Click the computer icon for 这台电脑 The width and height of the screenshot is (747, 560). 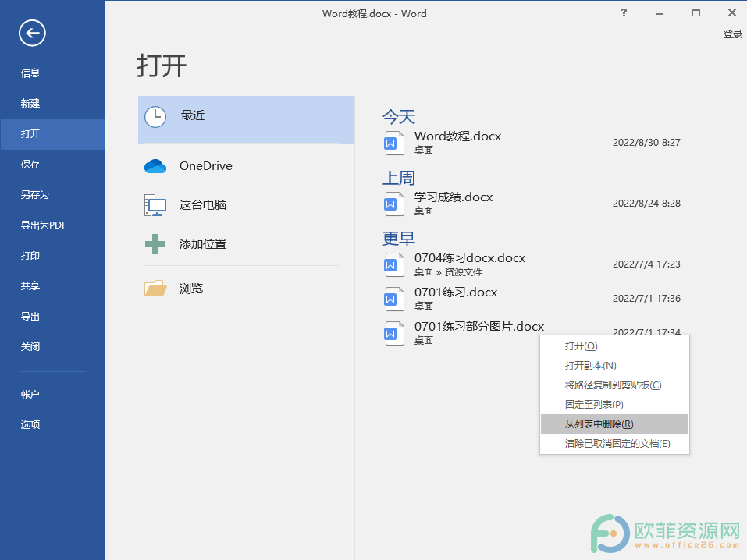[155, 205]
